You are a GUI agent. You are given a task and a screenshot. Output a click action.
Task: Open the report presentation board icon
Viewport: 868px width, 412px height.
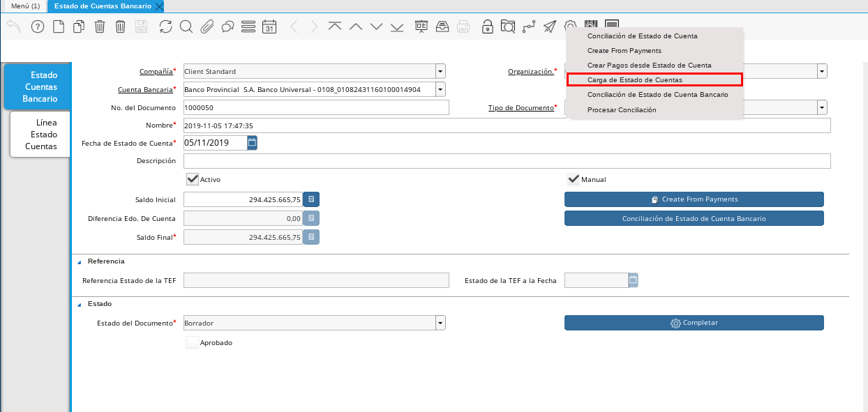(x=421, y=26)
